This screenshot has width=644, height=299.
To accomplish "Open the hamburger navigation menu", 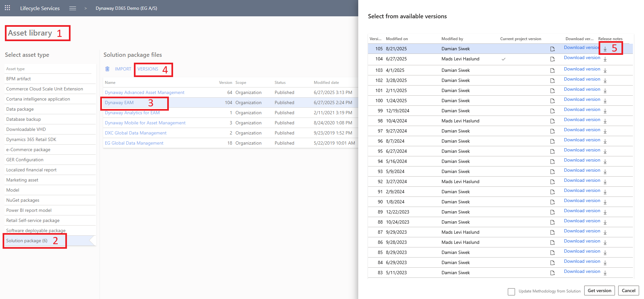I will [x=72, y=8].
